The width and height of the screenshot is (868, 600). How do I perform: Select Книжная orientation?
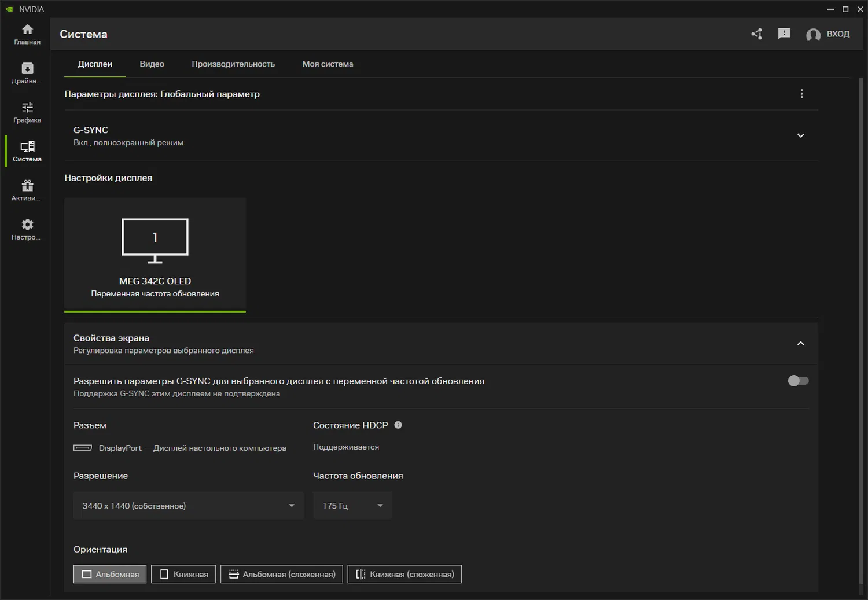pos(183,574)
